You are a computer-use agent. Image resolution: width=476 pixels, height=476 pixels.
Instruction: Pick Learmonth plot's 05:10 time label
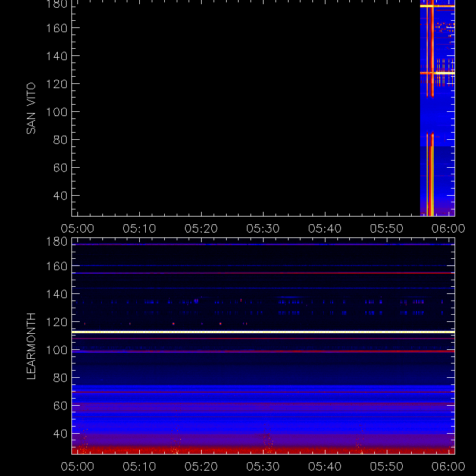coord(139,466)
